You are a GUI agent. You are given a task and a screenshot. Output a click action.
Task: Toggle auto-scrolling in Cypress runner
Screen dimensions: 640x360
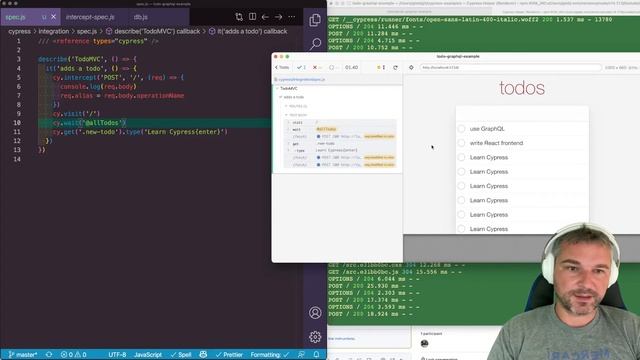pos(381,67)
